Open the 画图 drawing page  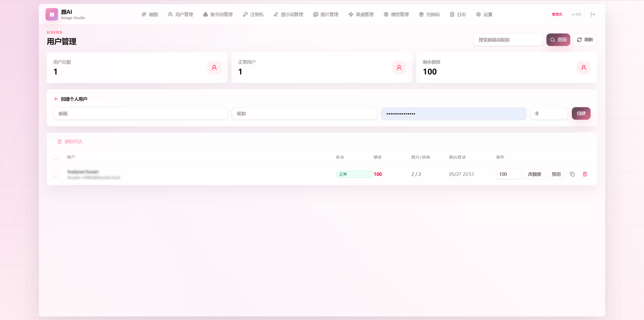click(150, 14)
